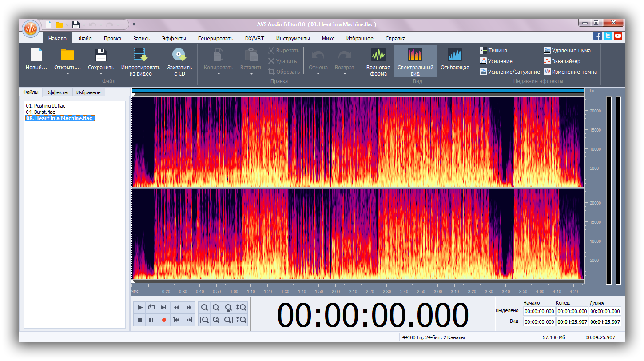This screenshot has width=644, height=361.
Task: Click play to end button
Action: click(164, 307)
